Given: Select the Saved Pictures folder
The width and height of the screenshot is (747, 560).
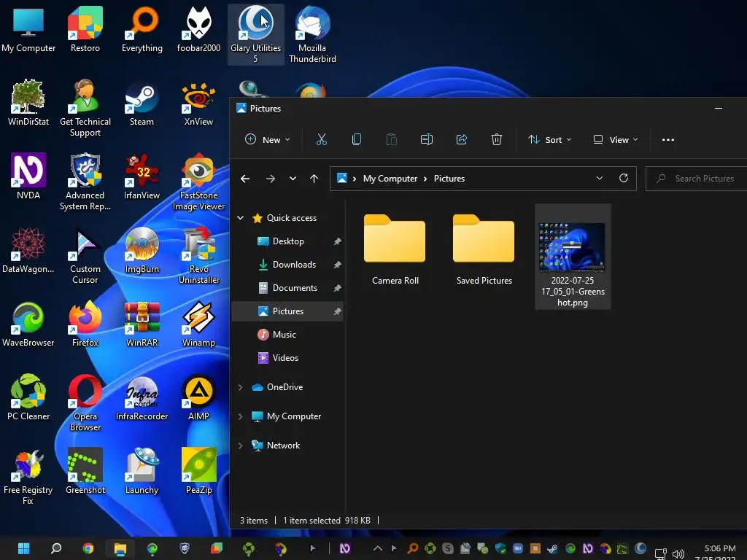Looking at the screenshot, I should click(484, 249).
